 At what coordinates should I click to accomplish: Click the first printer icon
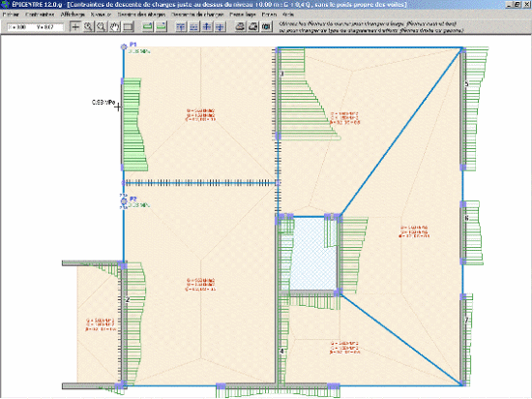click(x=240, y=26)
